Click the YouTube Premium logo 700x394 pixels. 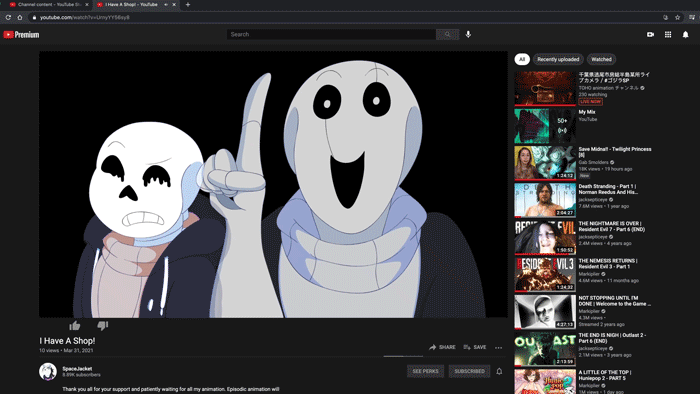click(x=21, y=34)
